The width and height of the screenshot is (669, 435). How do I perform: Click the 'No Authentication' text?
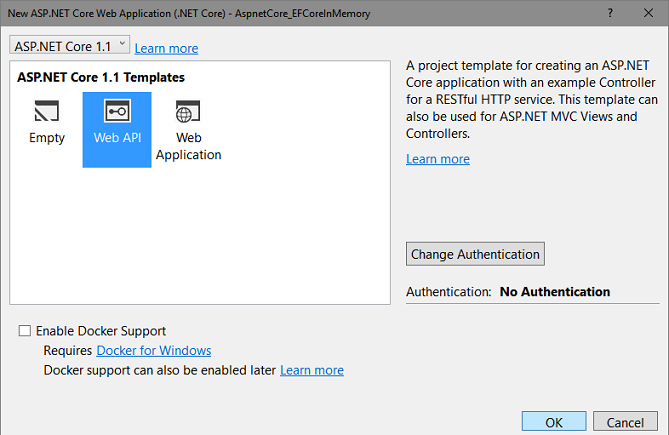coord(555,292)
